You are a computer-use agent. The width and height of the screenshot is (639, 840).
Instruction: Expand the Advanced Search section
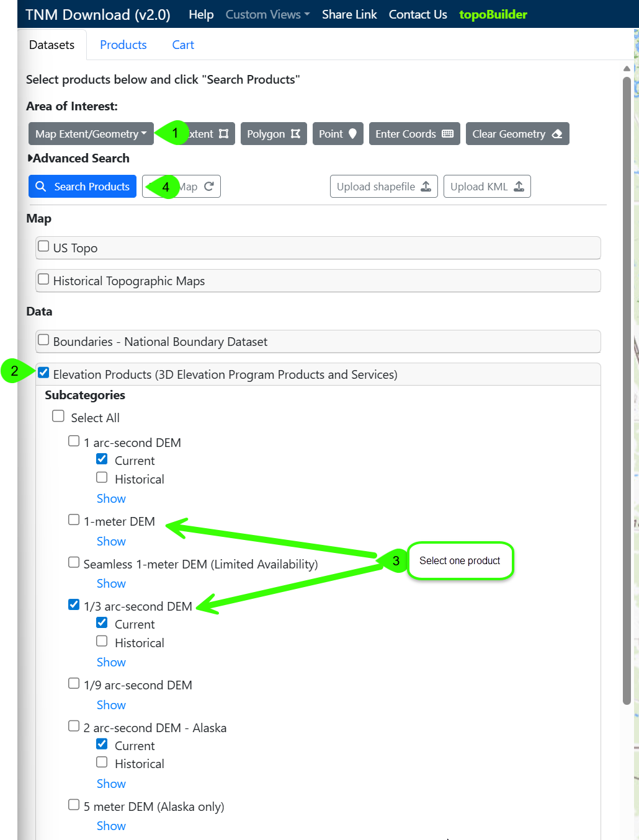coord(78,159)
